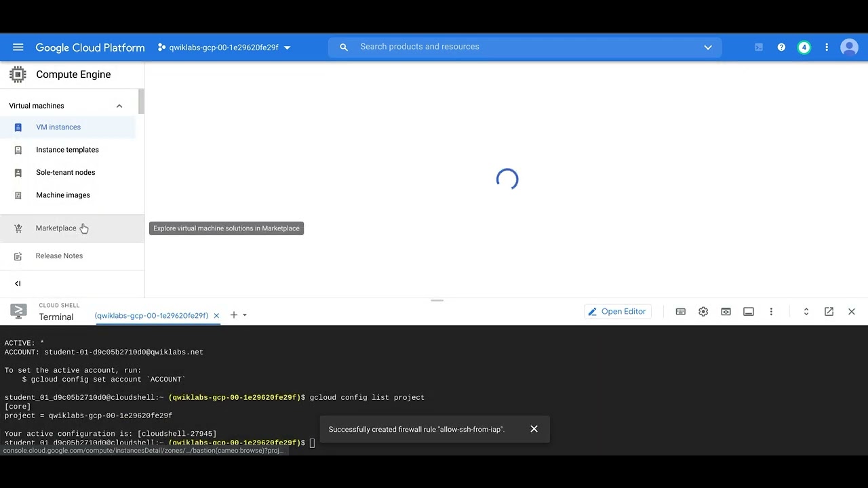The image size is (868, 488).
Task: Click the Instance templates icon
Action: (x=18, y=150)
